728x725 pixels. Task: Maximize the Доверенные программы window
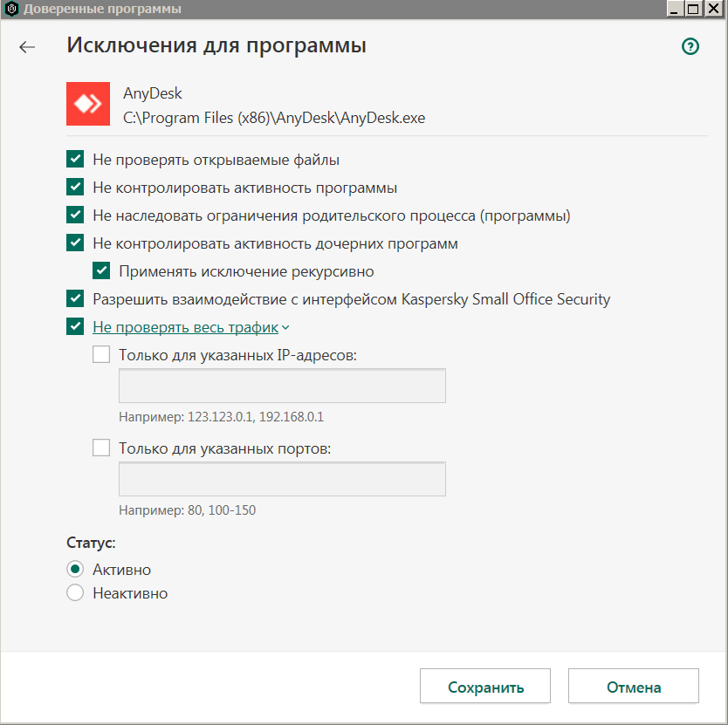tap(694, 9)
